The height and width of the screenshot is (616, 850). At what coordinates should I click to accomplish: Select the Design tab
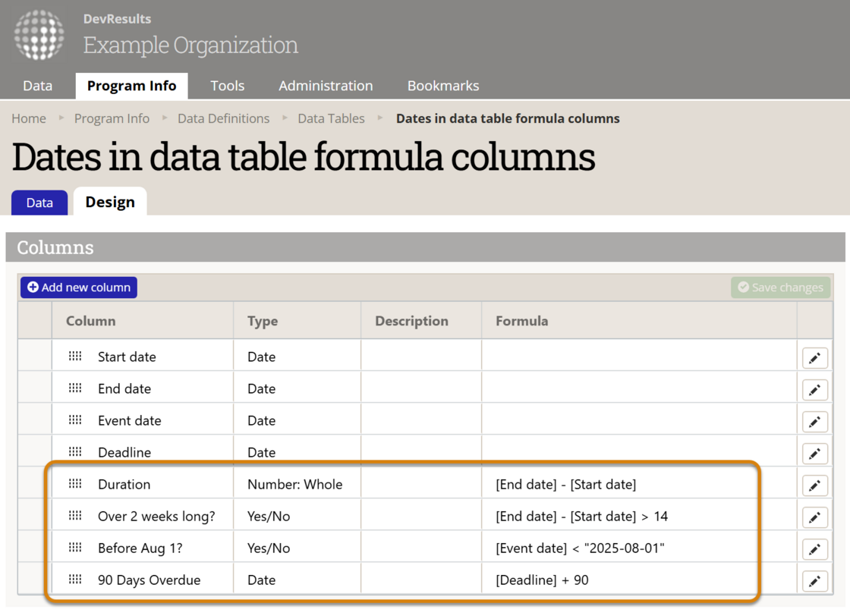pyautogui.click(x=109, y=202)
